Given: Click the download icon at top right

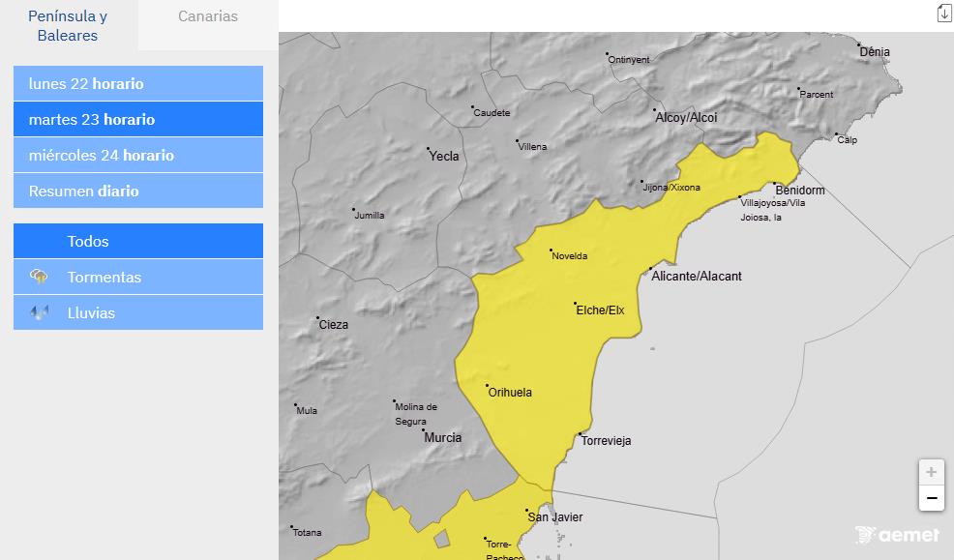Looking at the screenshot, I should pos(943,13).
